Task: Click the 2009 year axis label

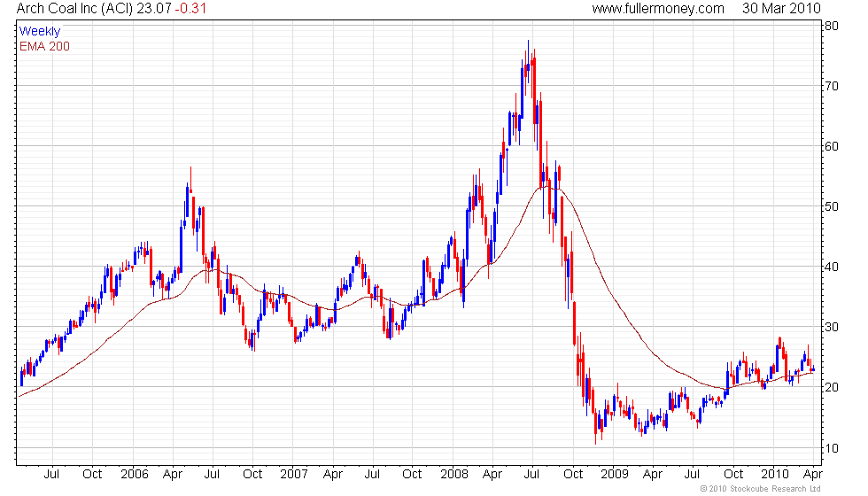Action: (x=615, y=475)
